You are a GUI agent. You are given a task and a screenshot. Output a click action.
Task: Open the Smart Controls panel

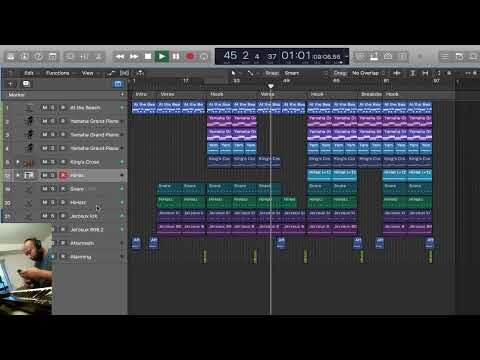(69, 57)
